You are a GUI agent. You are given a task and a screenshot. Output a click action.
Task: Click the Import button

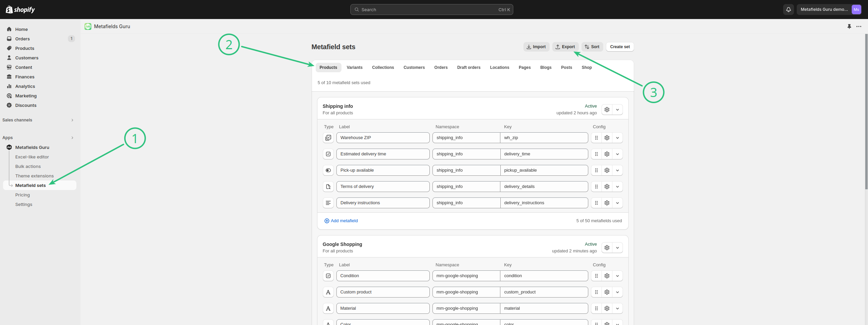pos(536,47)
